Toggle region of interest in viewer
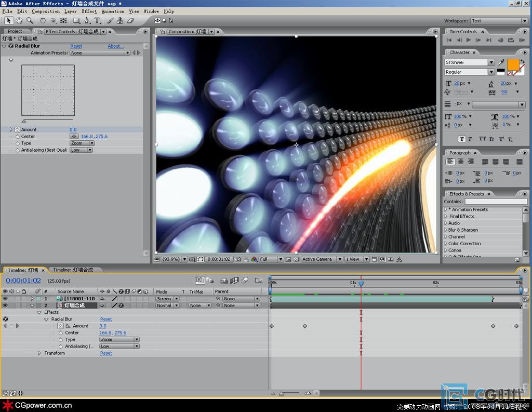 [x=201, y=259]
